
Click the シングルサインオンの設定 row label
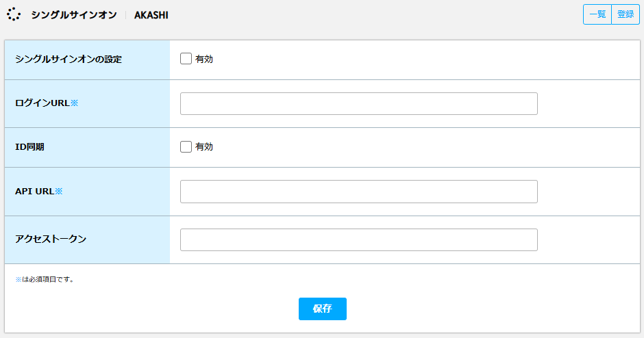[69, 59]
